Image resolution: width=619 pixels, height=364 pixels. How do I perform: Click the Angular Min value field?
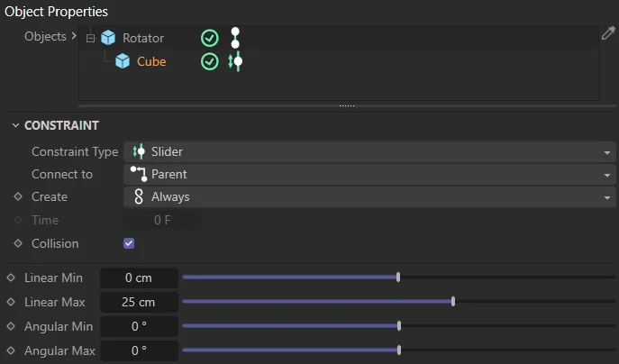[139, 326]
